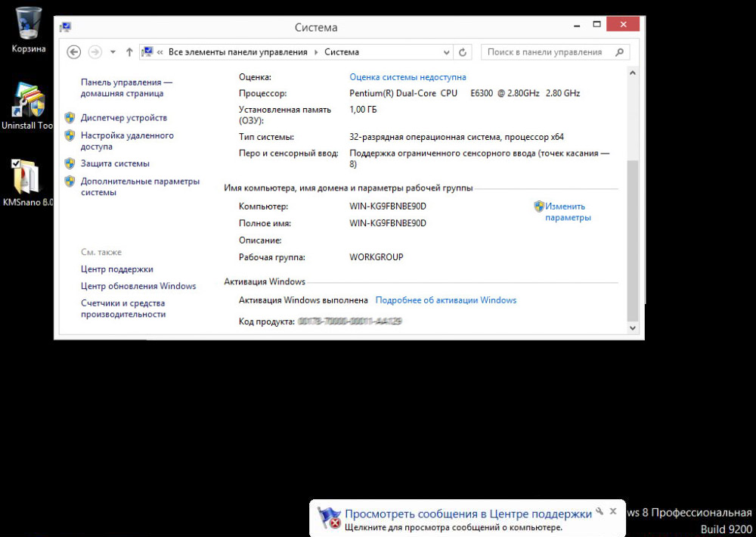
Task: Click the double chevron in address bar
Action: click(160, 52)
